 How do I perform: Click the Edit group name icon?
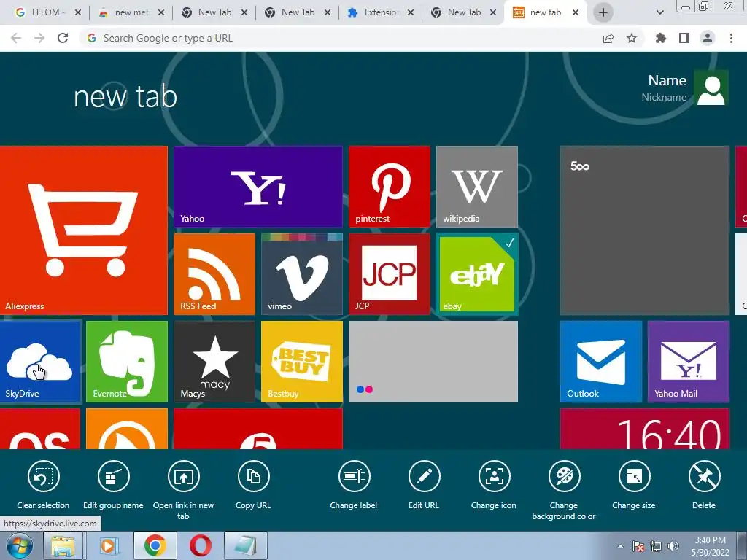[x=113, y=476]
